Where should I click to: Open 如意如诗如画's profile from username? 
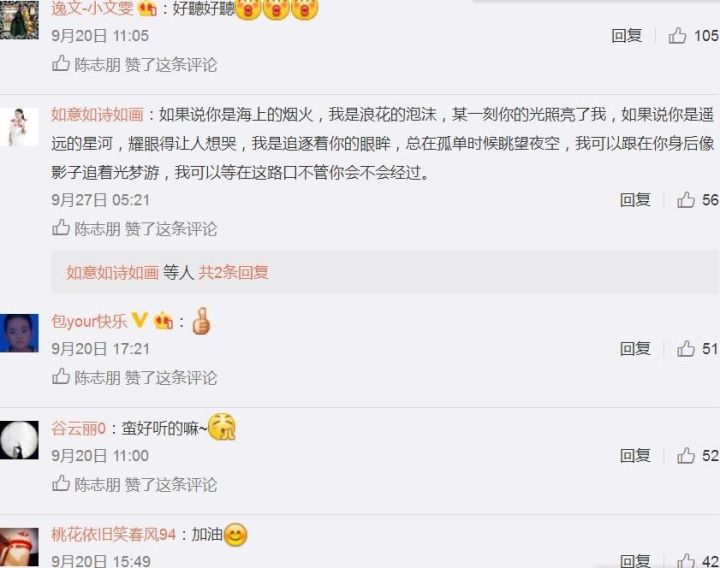pyautogui.click(x=97, y=114)
